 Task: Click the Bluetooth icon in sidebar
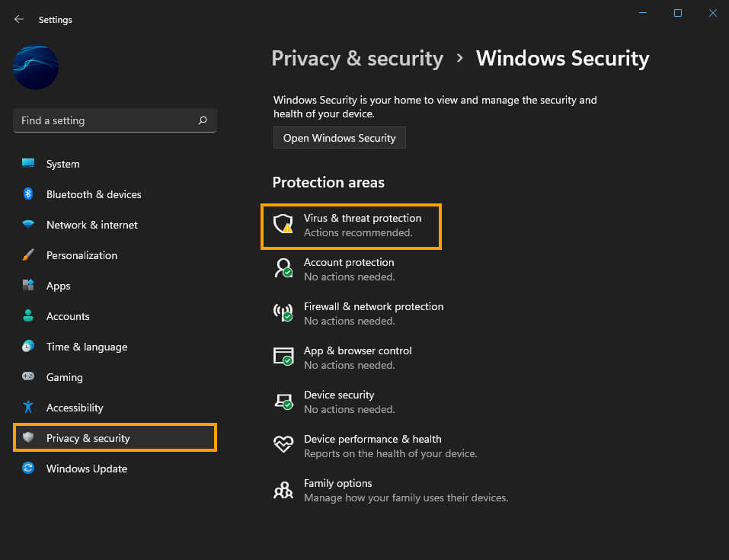tap(28, 194)
